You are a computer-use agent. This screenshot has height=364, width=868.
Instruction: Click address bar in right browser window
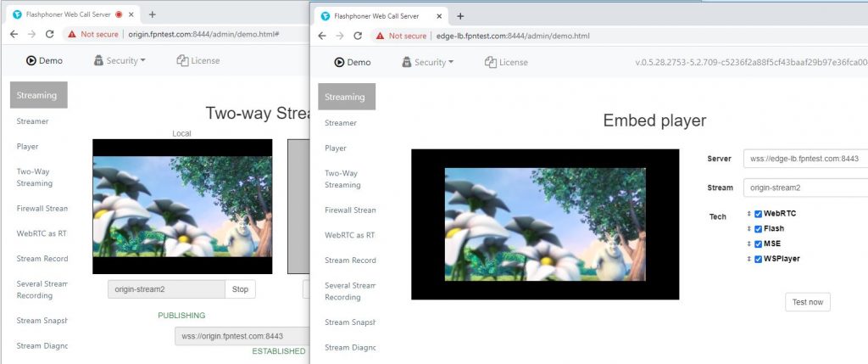coord(620,36)
